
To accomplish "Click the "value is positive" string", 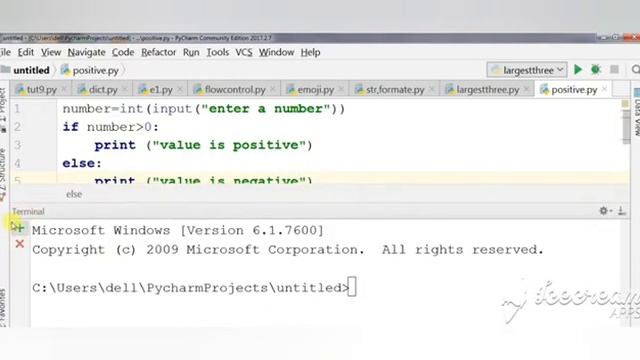I will click(x=229, y=145).
